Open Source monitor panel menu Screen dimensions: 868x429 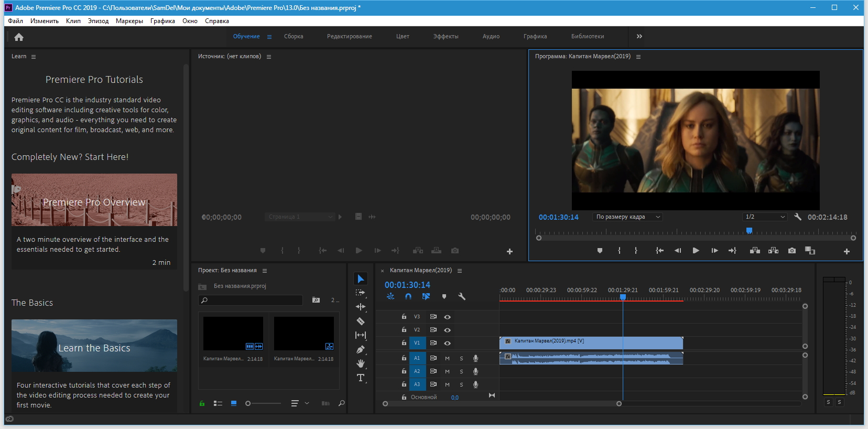click(x=269, y=57)
